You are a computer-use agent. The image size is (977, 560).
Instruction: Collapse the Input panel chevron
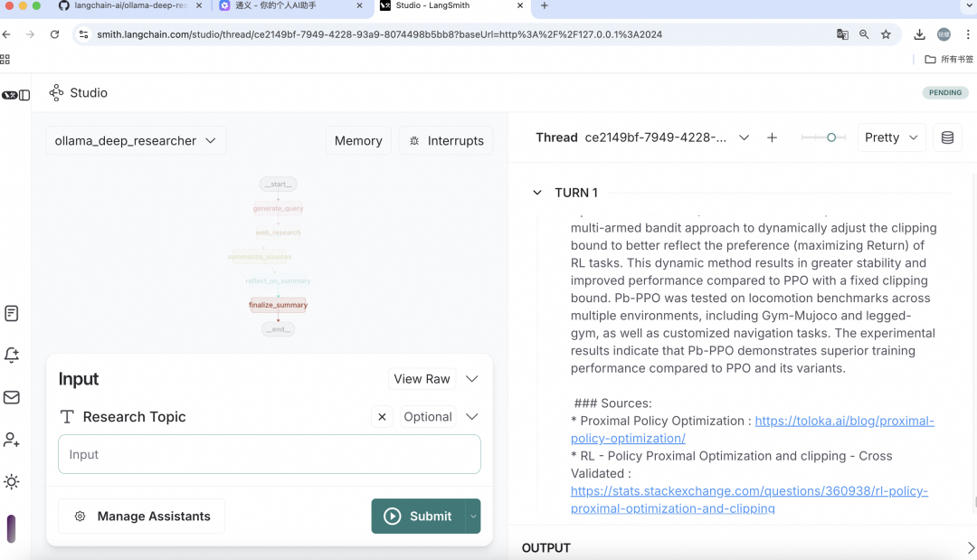coord(471,379)
